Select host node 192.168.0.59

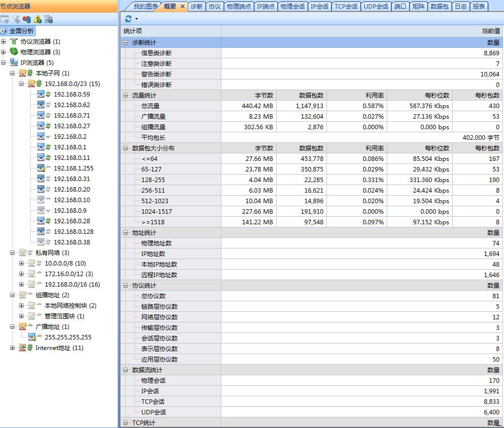[71, 95]
